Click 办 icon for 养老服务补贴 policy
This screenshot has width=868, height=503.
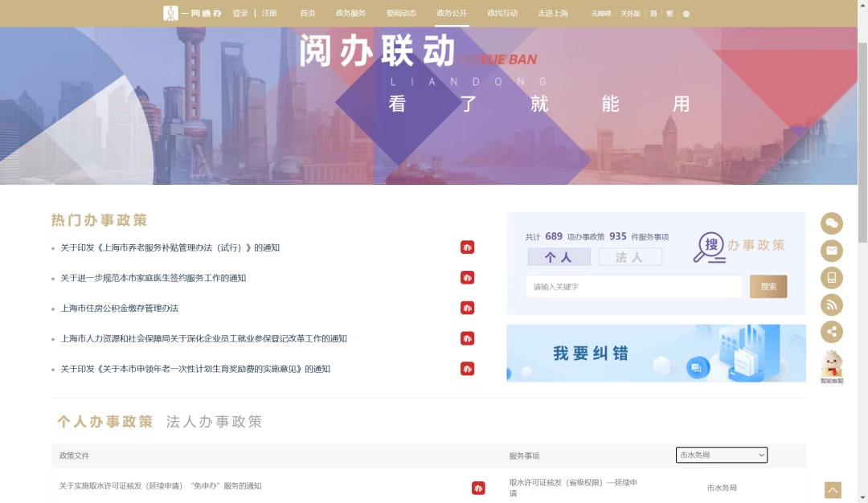tap(467, 247)
